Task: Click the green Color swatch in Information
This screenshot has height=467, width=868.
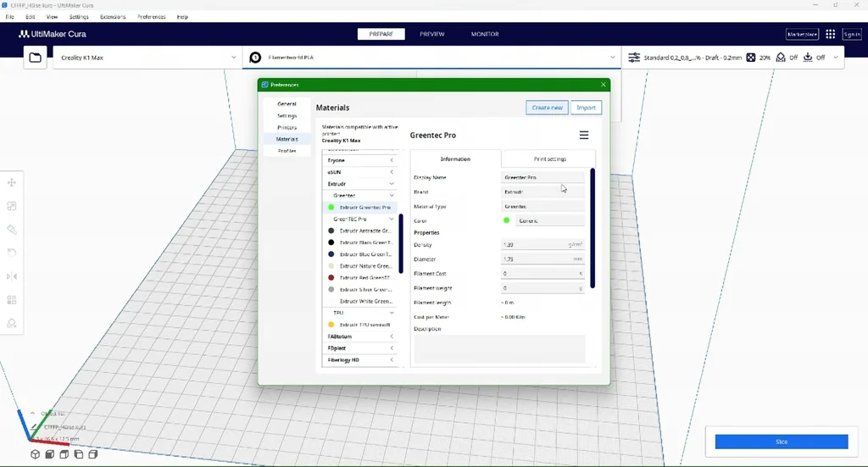Action: [506, 220]
